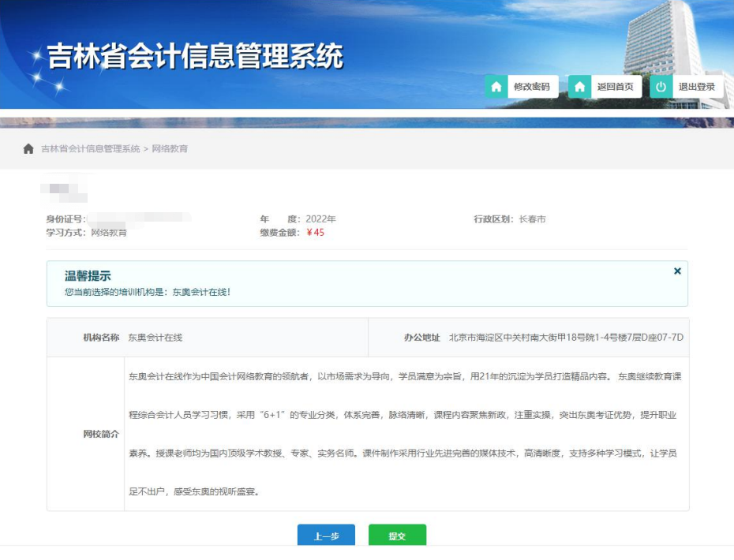Viewport: 734px width, 560px height.
Task: Submit the form with 提交
Action: tap(397, 535)
